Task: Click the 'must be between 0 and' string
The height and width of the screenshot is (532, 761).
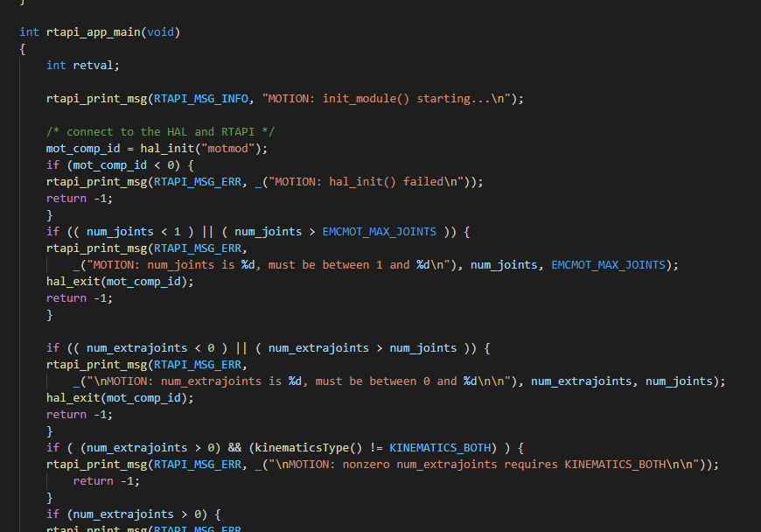Action: coord(387,381)
